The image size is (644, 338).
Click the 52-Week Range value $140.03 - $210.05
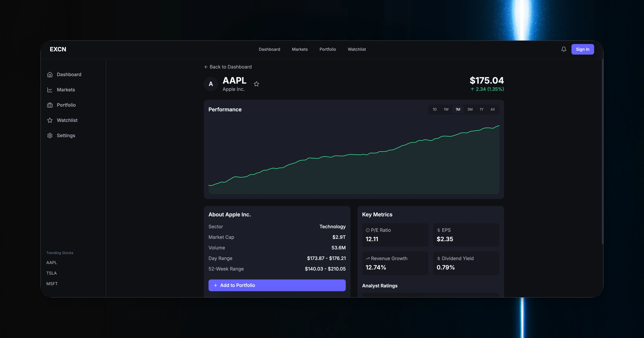(x=325, y=269)
